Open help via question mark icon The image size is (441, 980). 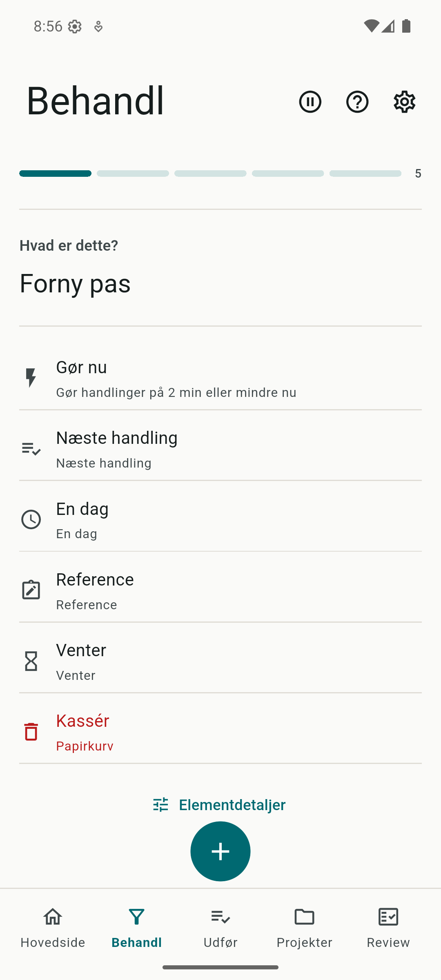point(357,102)
